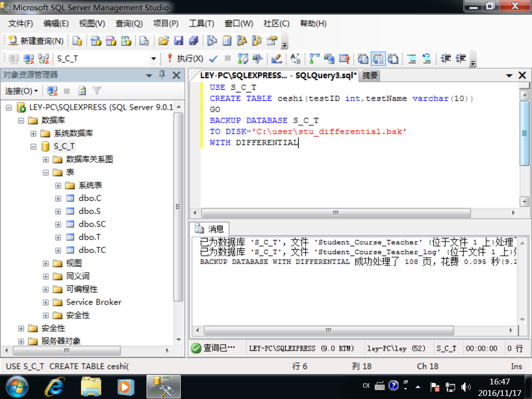The width and height of the screenshot is (532, 399).
Task: Refresh the Object Explorer tree
Action: [x=82, y=91]
